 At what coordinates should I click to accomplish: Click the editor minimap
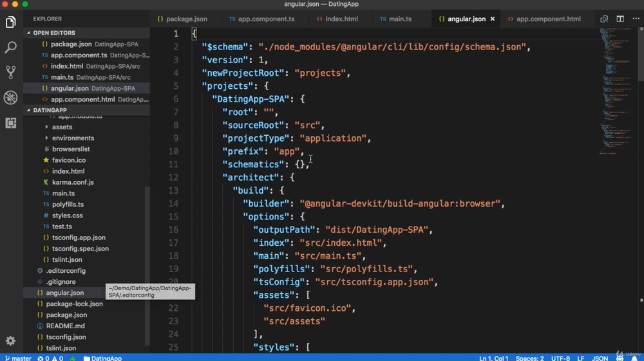[x=618, y=92]
